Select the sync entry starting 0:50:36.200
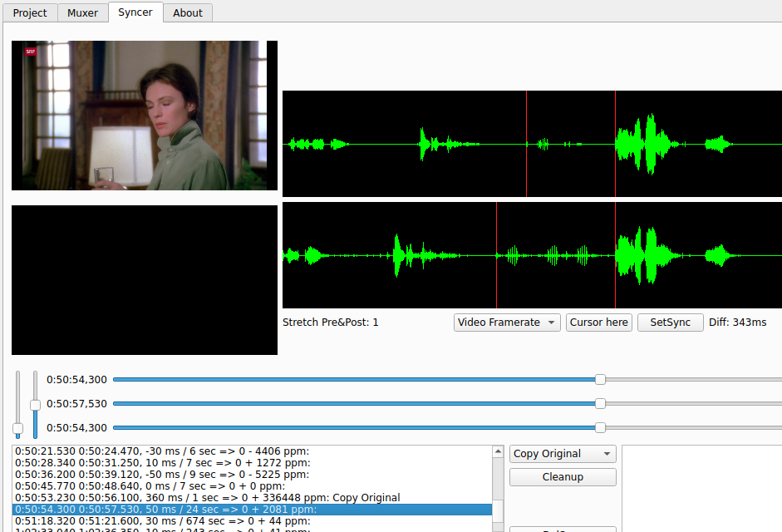 [x=252, y=474]
